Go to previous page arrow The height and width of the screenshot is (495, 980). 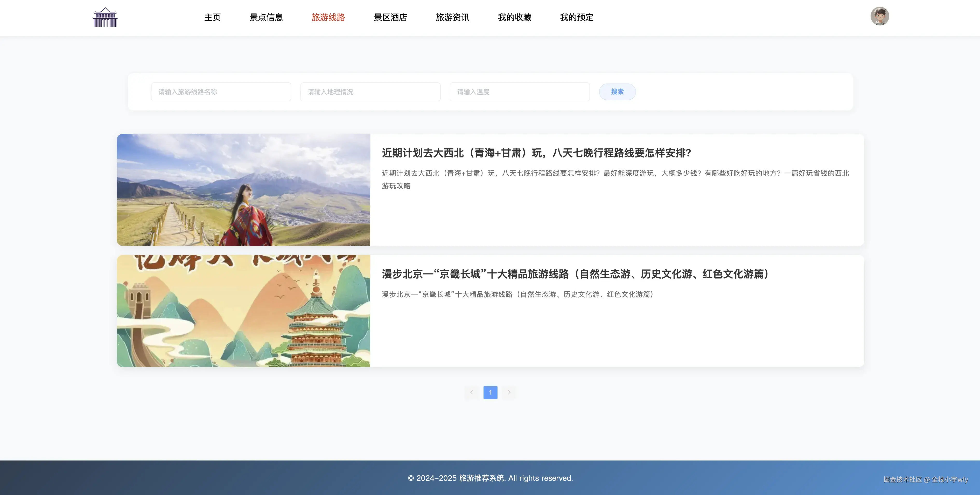click(471, 392)
